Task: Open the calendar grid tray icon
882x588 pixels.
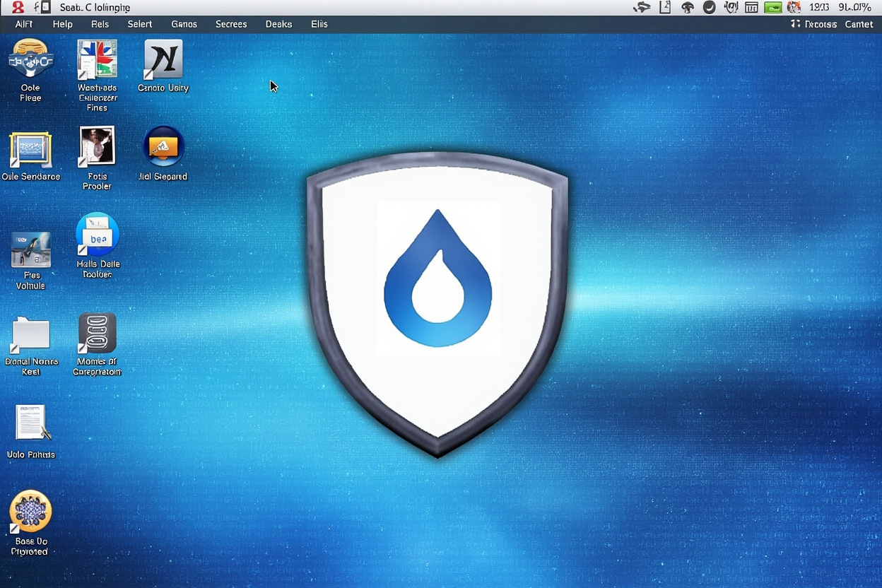Action: coord(751,8)
